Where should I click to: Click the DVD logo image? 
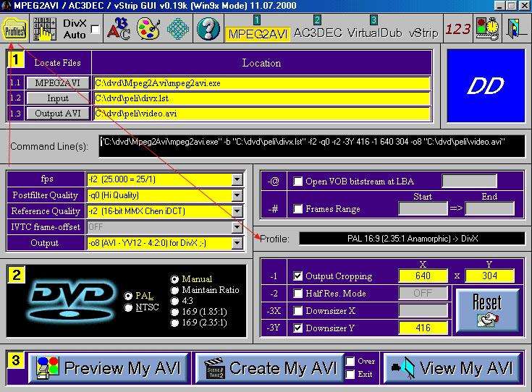point(72,301)
